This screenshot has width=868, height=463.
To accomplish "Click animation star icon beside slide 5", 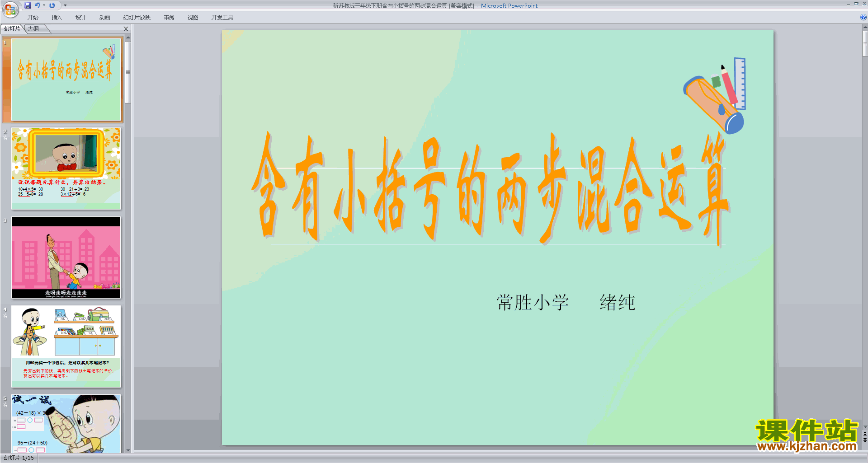I will click(x=5, y=404).
